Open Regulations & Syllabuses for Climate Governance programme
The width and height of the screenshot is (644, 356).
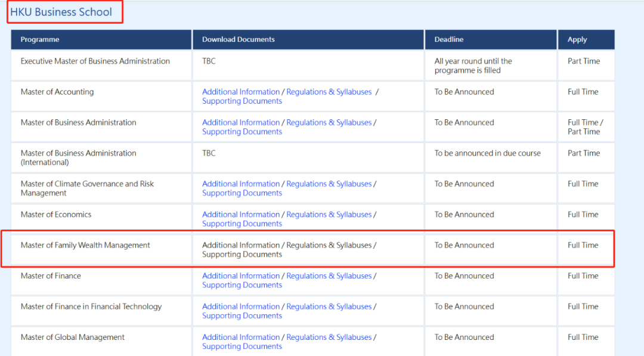329,184
